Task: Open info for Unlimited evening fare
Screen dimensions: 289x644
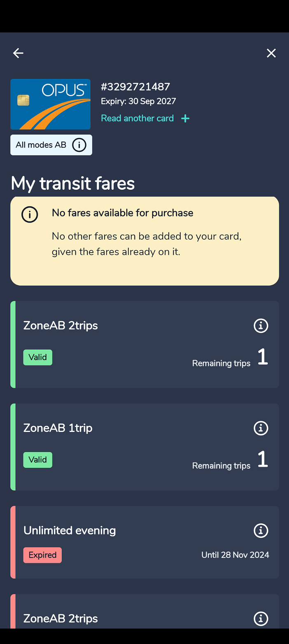Action: (261, 531)
